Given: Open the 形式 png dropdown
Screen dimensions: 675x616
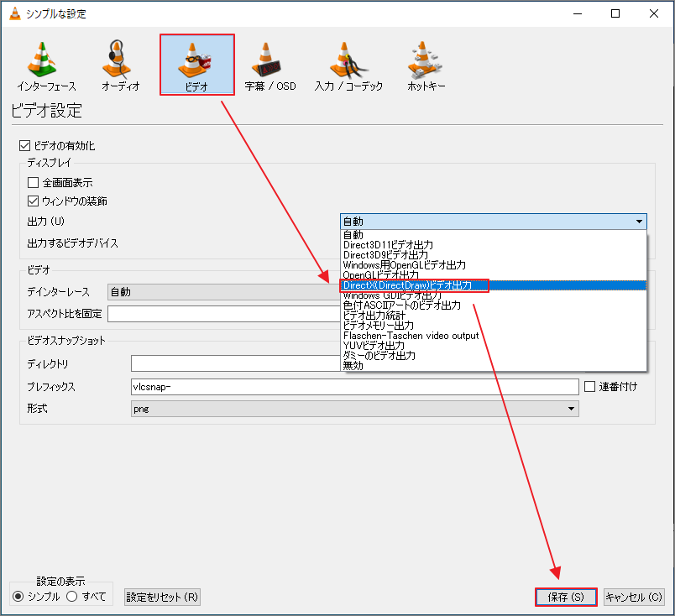Looking at the screenshot, I should tap(355, 409).
